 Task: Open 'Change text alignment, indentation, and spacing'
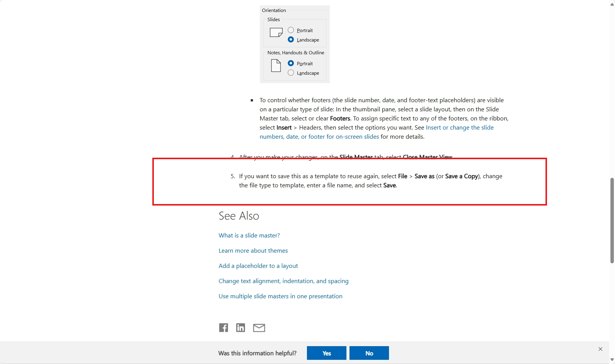pyautogui.click(x=283, y=281)
